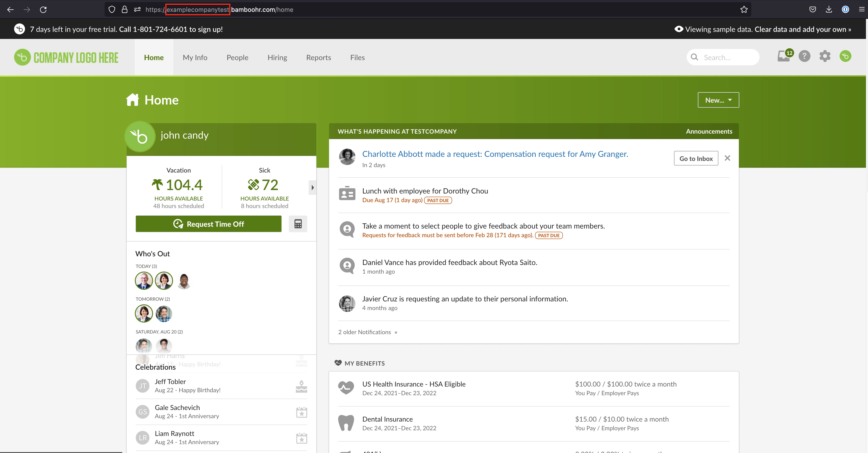
Task: Open the Reports tab
Action: click(318, 57)
